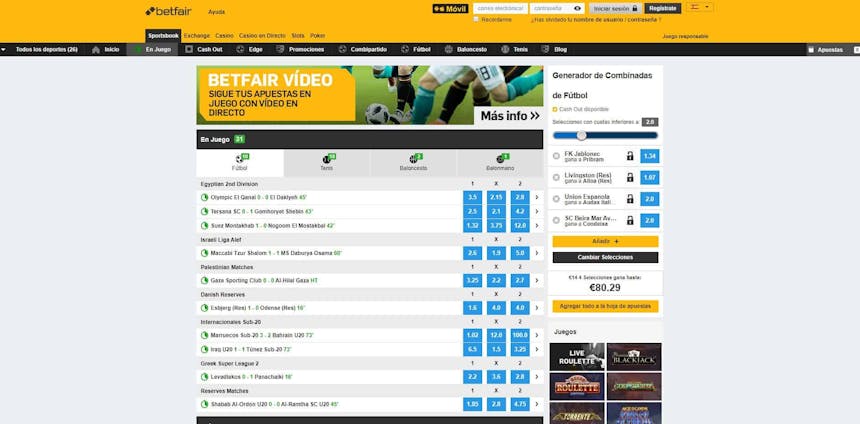Click live icon beside Esbjerg (Res)
860x424 pixels.
click(x=205, y=308)
